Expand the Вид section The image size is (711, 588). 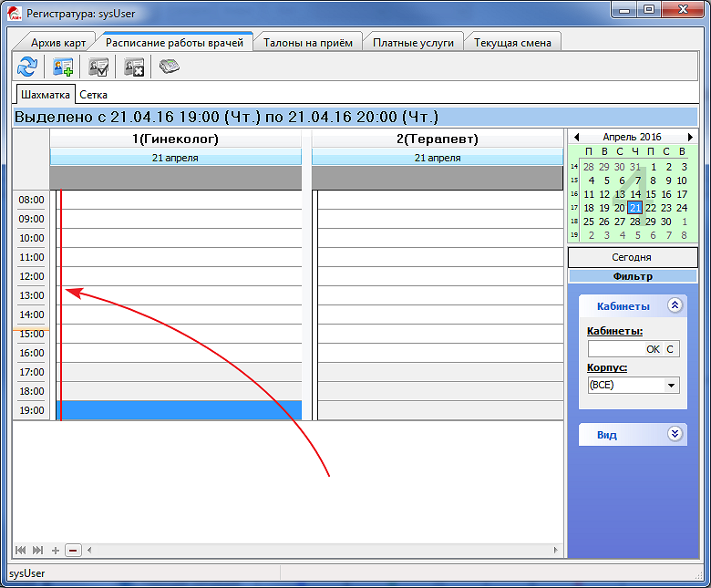pos(675,434)
